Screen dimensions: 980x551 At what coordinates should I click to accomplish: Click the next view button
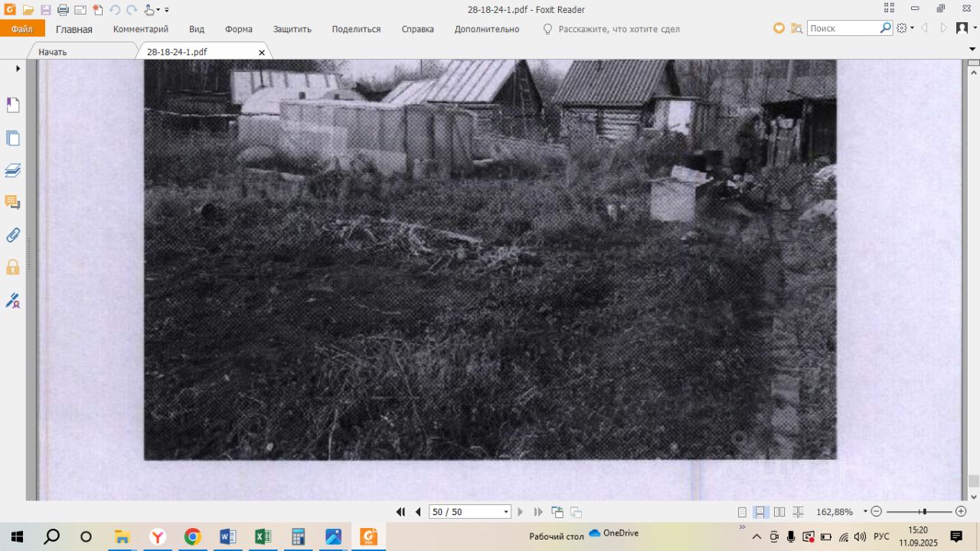tap(576, 512)
